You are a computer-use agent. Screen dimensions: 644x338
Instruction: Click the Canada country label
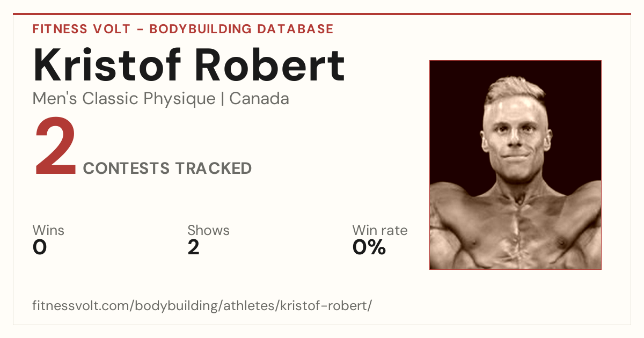pyautogui.click(x=259, y=99)
